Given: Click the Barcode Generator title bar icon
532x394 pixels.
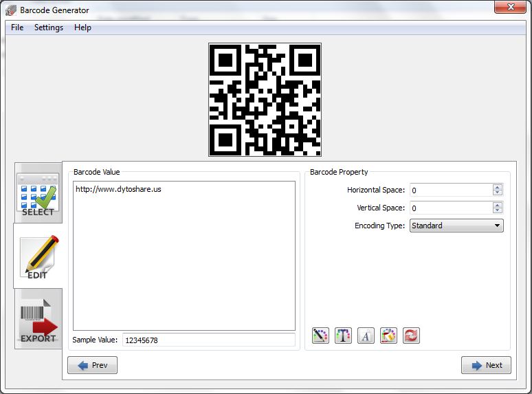Looking at the screenshot, I should (10, 10).
